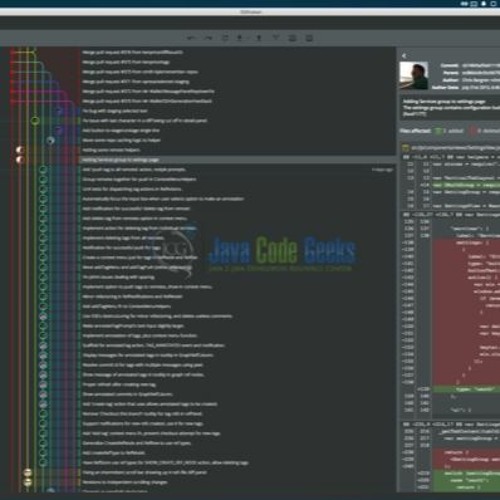Click the avatar node on the selected commit row
This screenshot has height=500, width=500.
pos(20,160)
